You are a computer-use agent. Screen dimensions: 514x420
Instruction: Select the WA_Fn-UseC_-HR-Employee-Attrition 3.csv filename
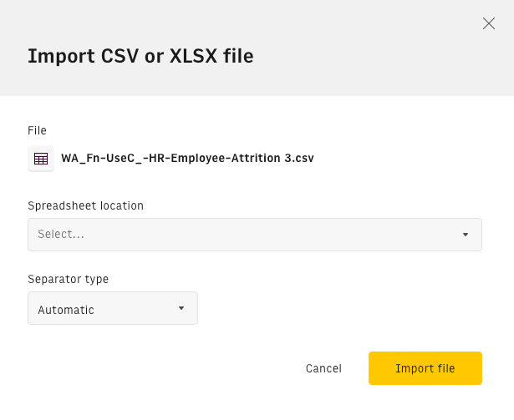(187, 159)
